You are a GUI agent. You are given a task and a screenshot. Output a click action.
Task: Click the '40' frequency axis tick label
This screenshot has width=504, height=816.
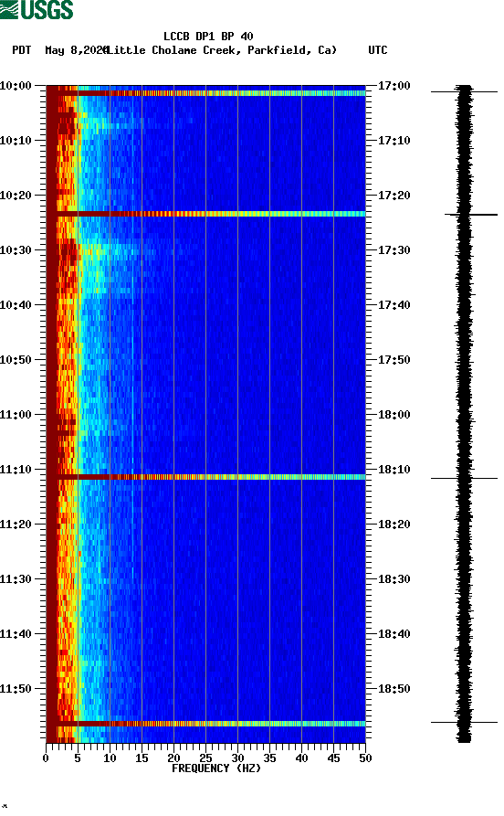301,758
